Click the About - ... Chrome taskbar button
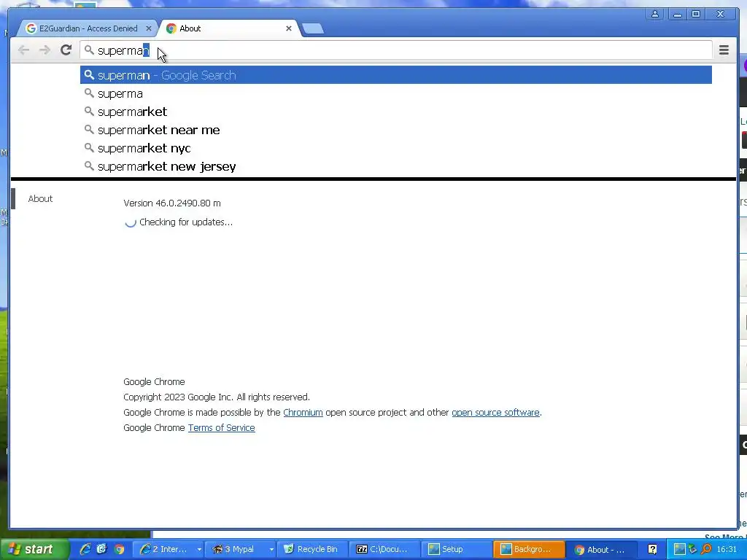 pyautogui.click(x=601, y=549)
